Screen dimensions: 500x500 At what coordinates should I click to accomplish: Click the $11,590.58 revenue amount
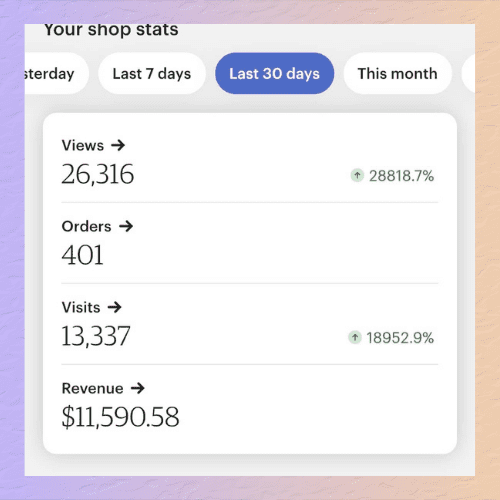click(x=120, y=417)
